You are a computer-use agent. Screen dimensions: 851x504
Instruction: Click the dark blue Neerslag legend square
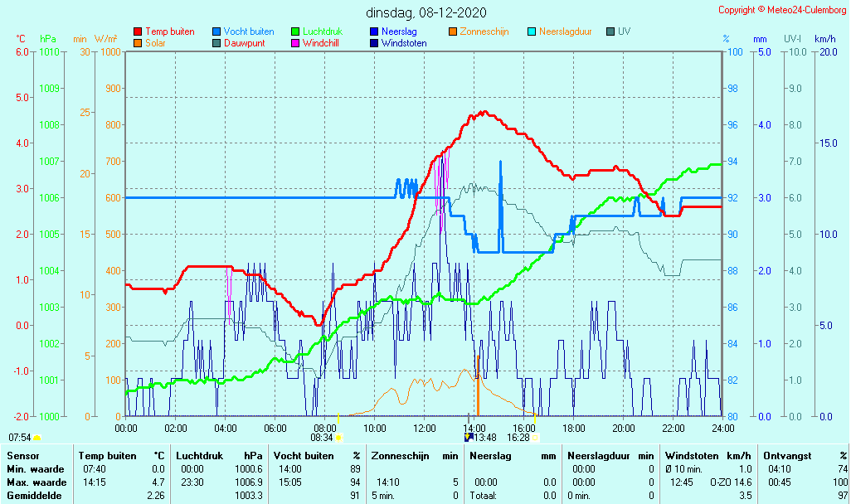click(374, 31)
